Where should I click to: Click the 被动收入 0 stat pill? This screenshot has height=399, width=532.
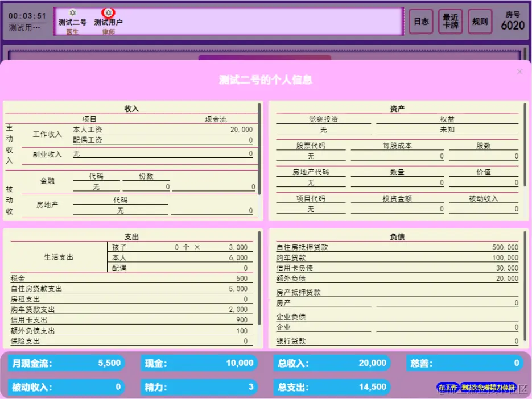pos(67,387)
